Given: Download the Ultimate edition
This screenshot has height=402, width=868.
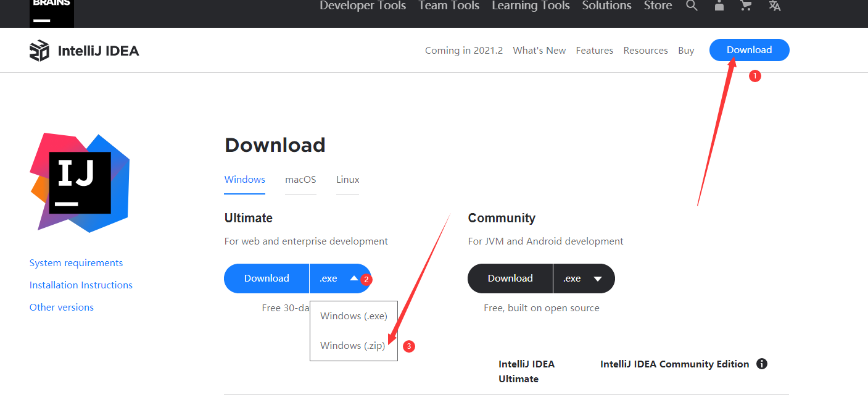Looking at the screenshot, I should tap(267, 278).
